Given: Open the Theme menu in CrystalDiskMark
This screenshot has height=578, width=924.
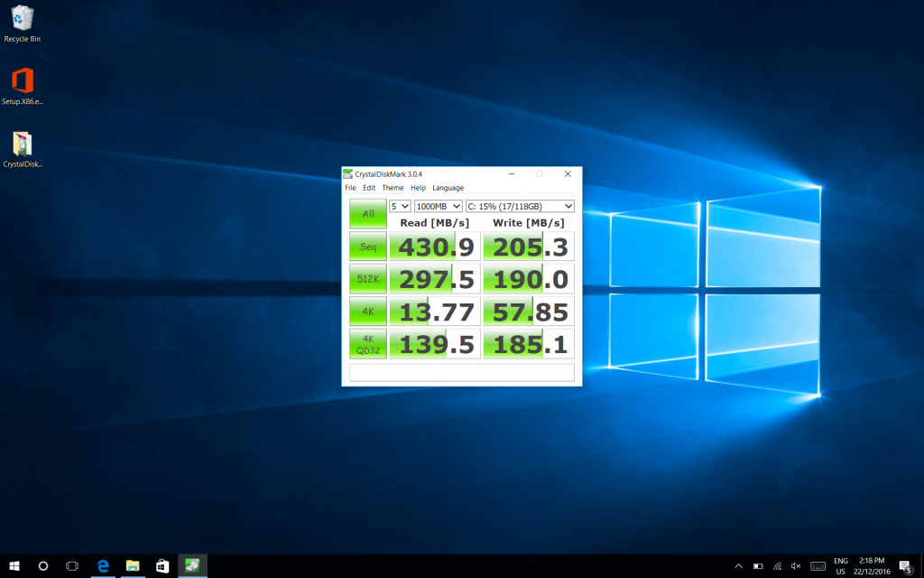Looking at the screenshot, I should pyautogui.click(x=393, y=188).
